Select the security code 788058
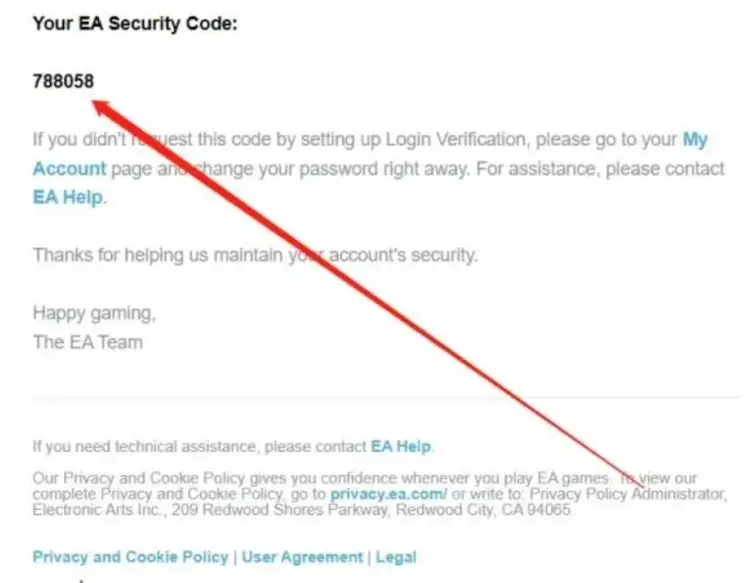 pos(63,81)
